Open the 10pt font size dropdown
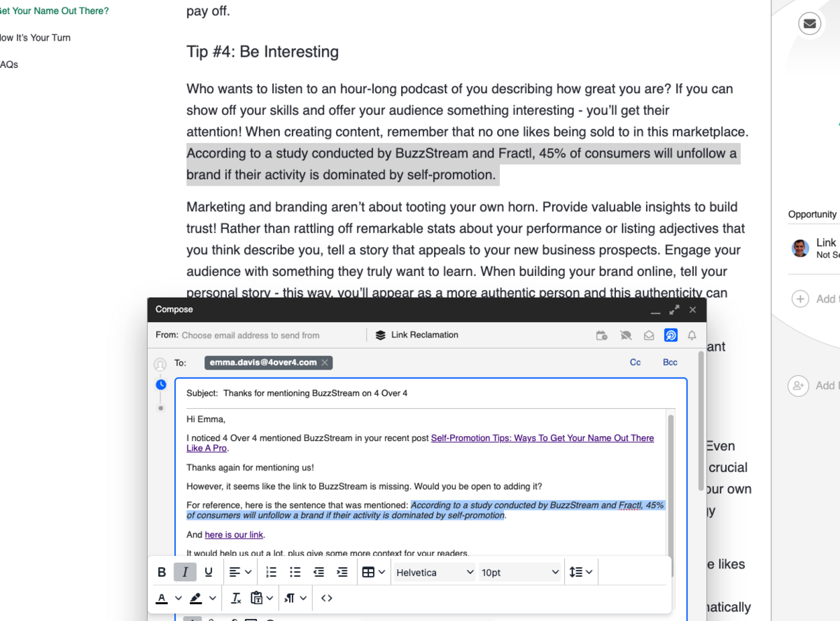The width and height of the screenshot is (840, 621). pos(520,572)
